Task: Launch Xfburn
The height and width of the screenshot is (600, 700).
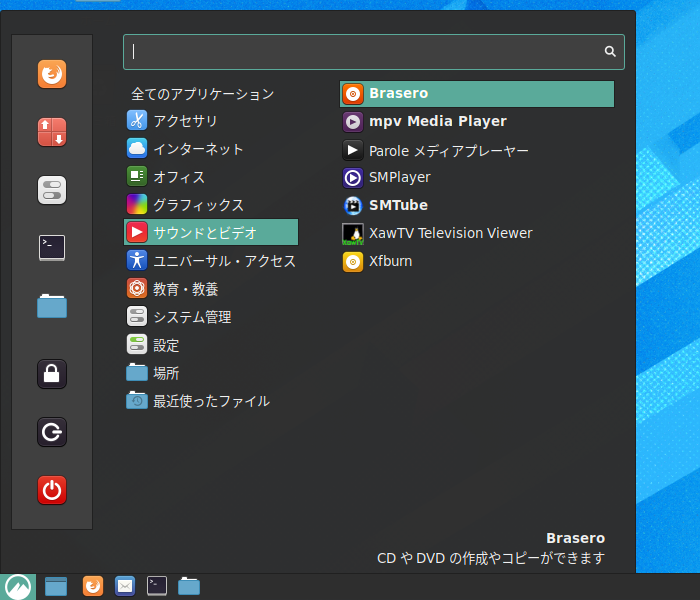Action: tap(477, 262)
